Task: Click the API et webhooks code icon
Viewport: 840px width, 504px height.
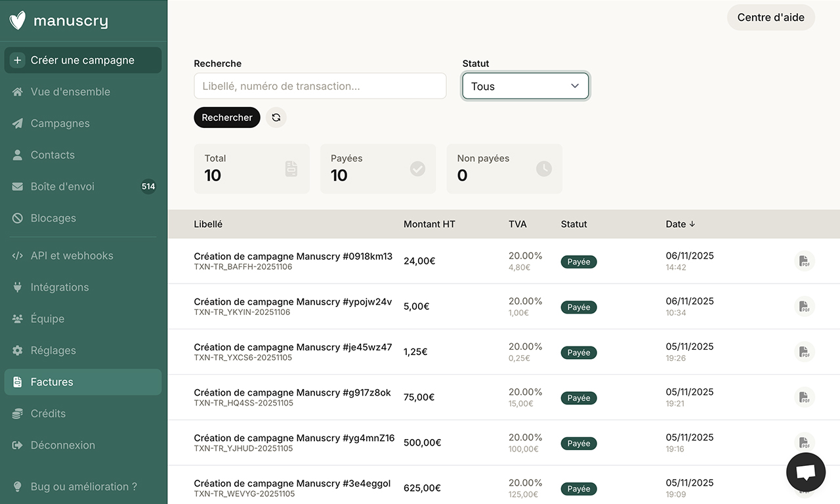Action: [17, 255]
